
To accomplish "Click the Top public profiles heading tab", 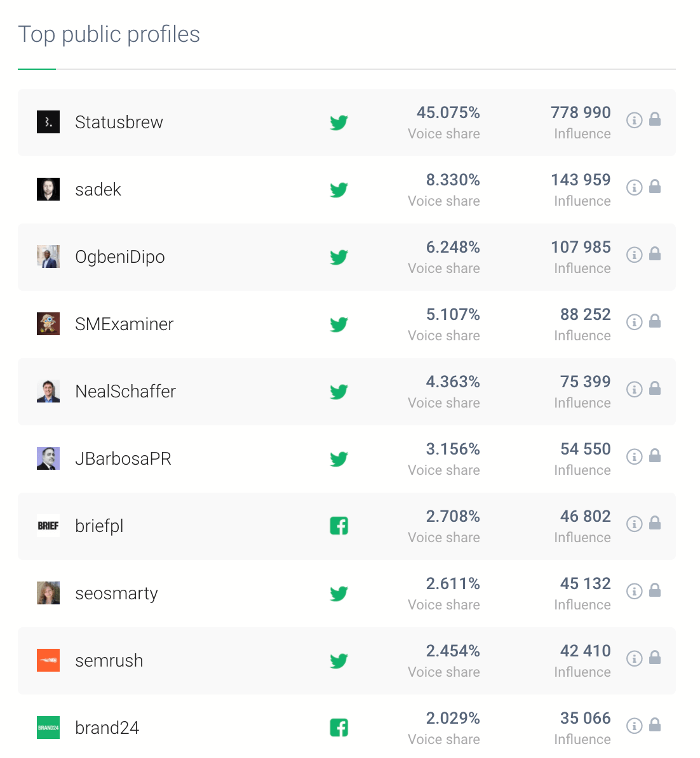I will coord(109,35).
